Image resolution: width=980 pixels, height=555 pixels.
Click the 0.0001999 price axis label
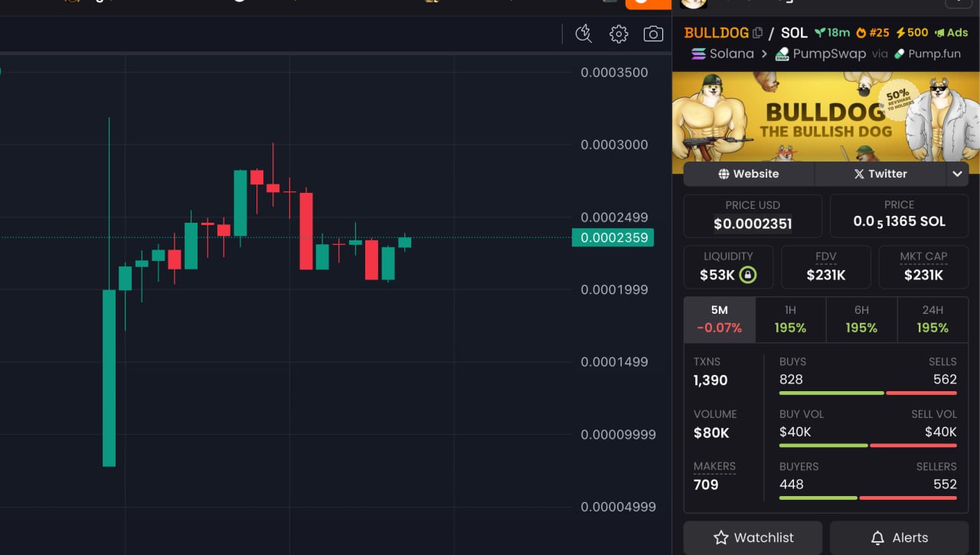[614, 289]
